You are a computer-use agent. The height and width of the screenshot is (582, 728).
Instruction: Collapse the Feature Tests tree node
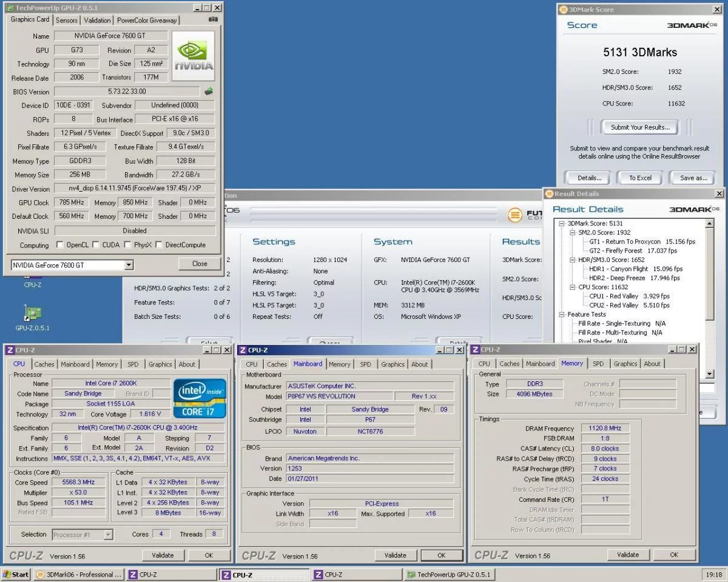tap(562, 314)
